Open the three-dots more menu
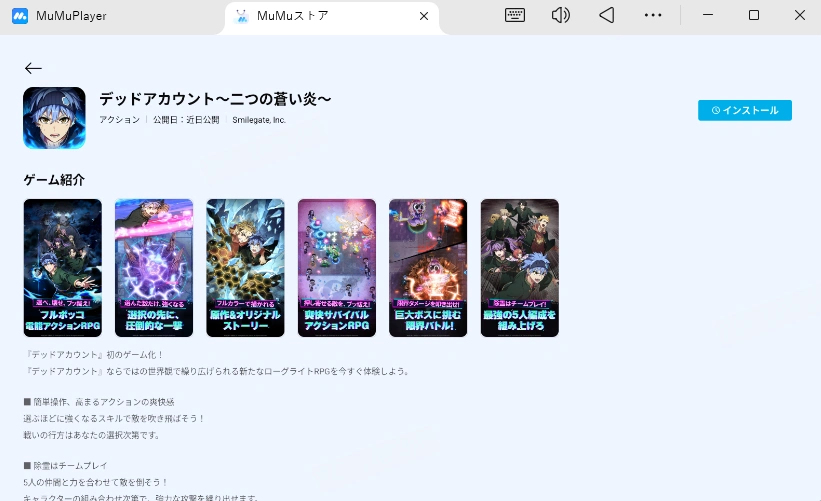821x501 pixels. (653, 15)
